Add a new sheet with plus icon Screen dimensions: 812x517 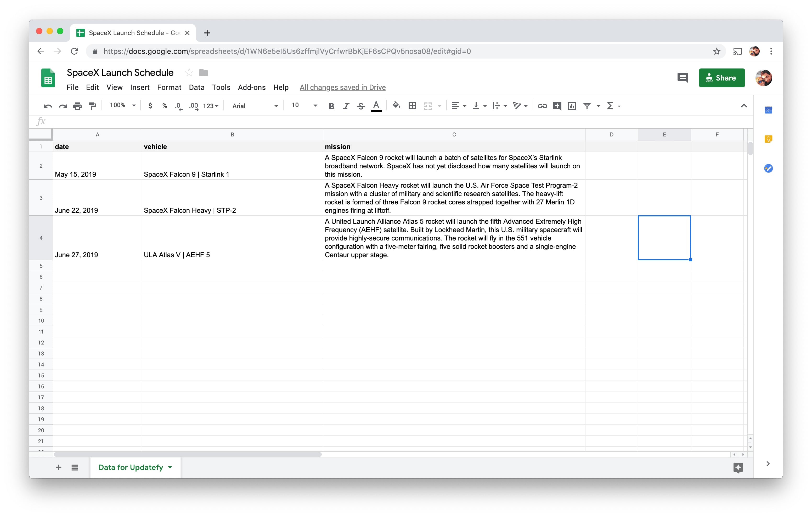58,467
